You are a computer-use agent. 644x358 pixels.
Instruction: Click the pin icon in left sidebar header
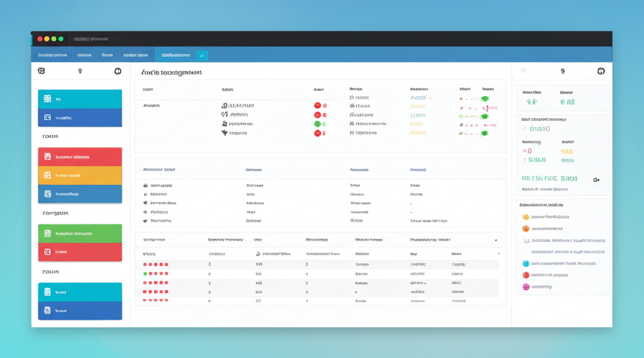coord(80,72)
